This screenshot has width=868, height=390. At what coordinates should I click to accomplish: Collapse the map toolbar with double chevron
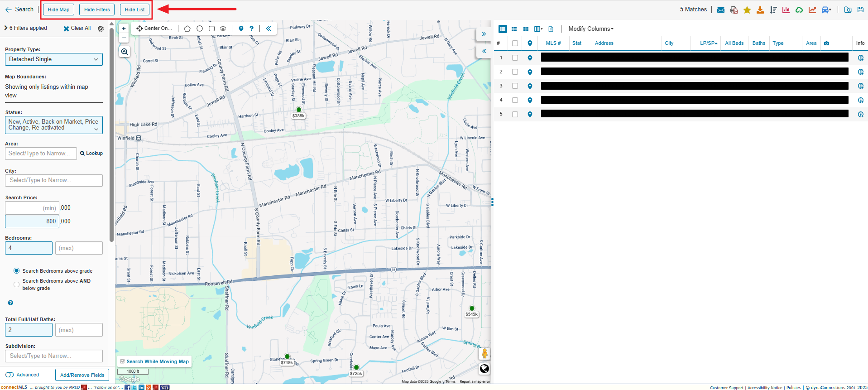pyautogui.click(x=269, y=29)
